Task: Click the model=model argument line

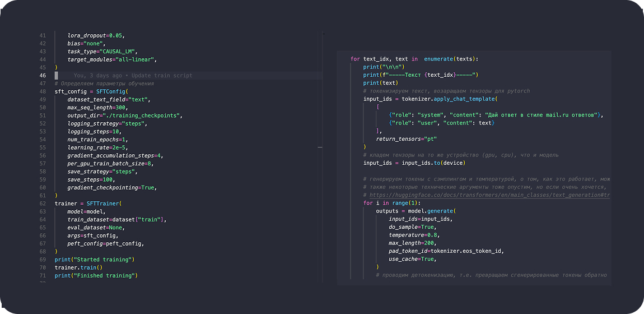Action: point(87,211)
